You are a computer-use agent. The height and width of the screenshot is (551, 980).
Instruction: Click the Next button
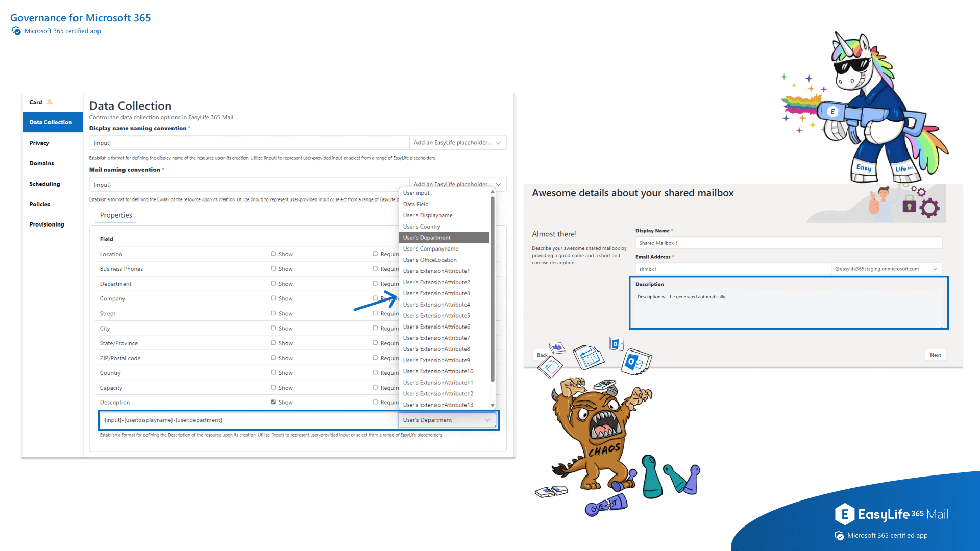tap(935, 354)
